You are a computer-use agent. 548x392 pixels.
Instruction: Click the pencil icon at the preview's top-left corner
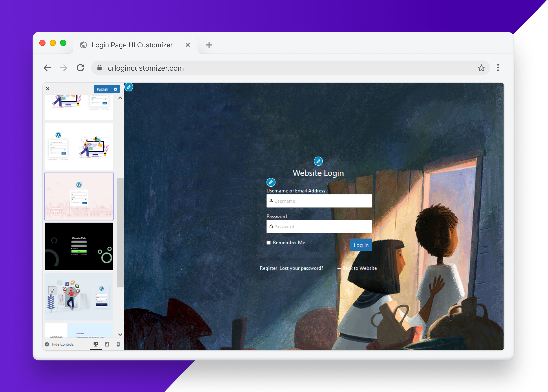129,87
